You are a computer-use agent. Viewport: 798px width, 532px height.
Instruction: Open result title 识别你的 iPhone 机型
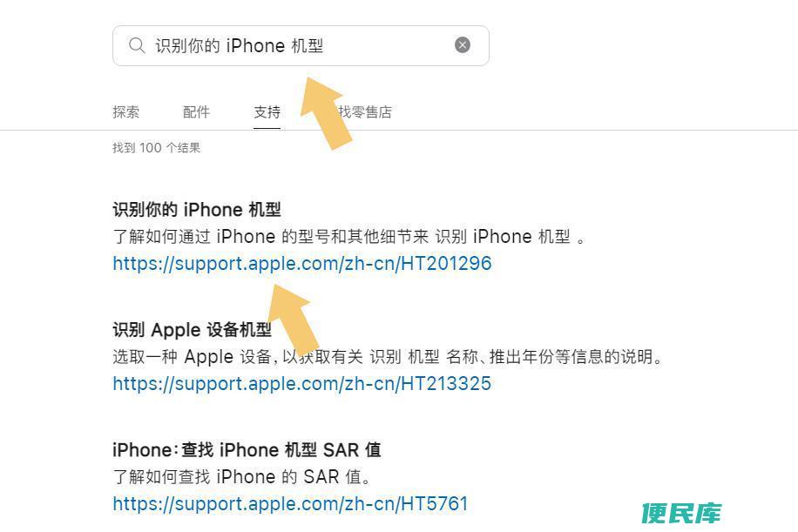(x=196, y=210)
